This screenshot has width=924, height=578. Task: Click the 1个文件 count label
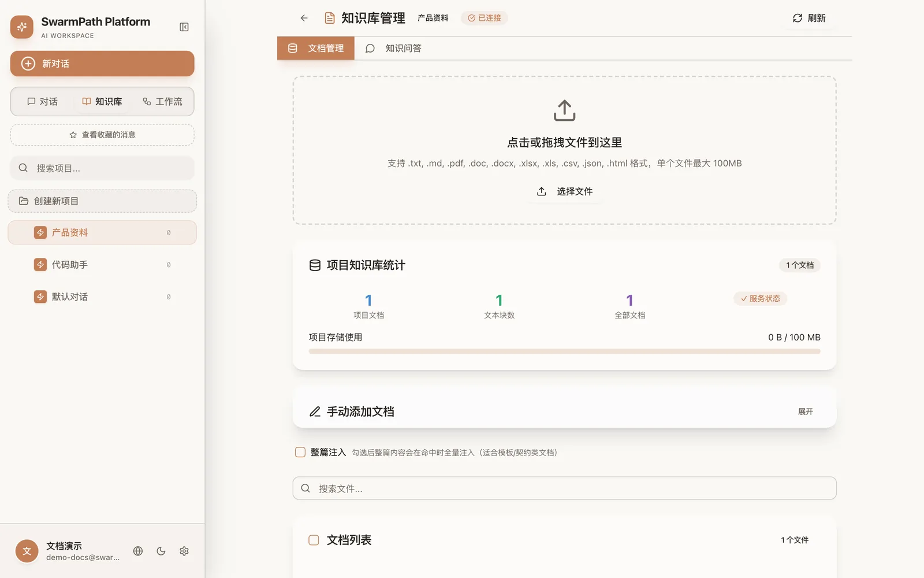tap(795, 540)
